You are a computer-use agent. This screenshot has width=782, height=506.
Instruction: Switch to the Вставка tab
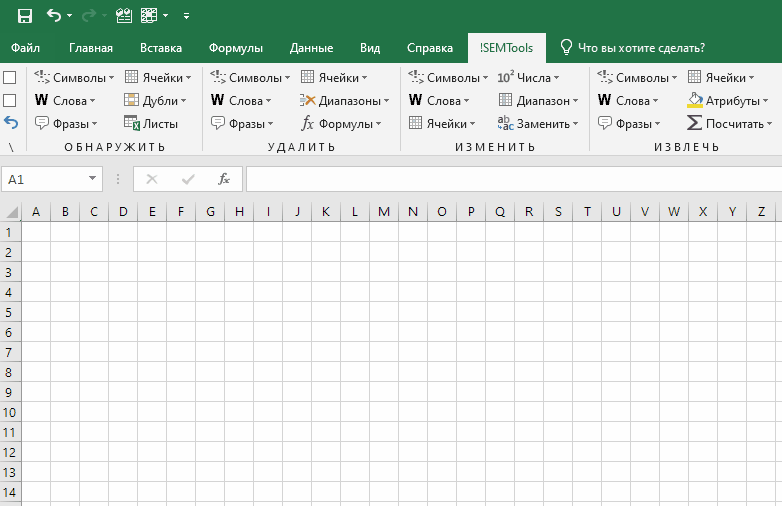(x=161, y=48)
